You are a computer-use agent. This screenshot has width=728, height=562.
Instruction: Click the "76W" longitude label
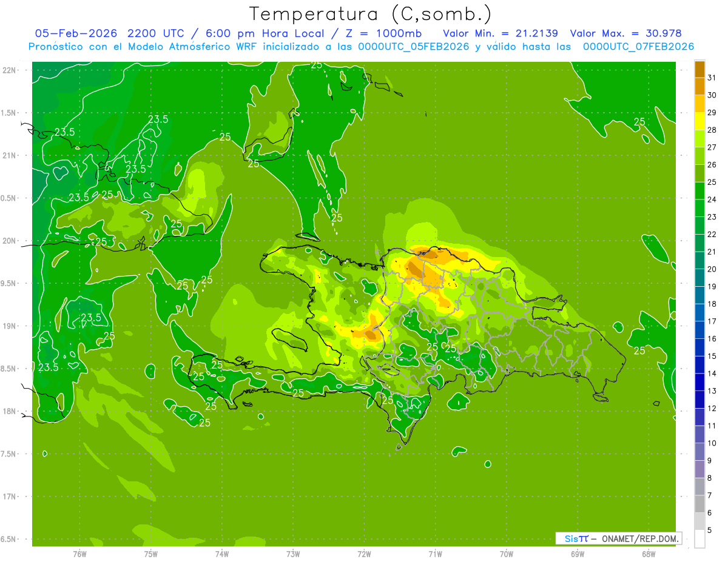(x=79, y=554)
